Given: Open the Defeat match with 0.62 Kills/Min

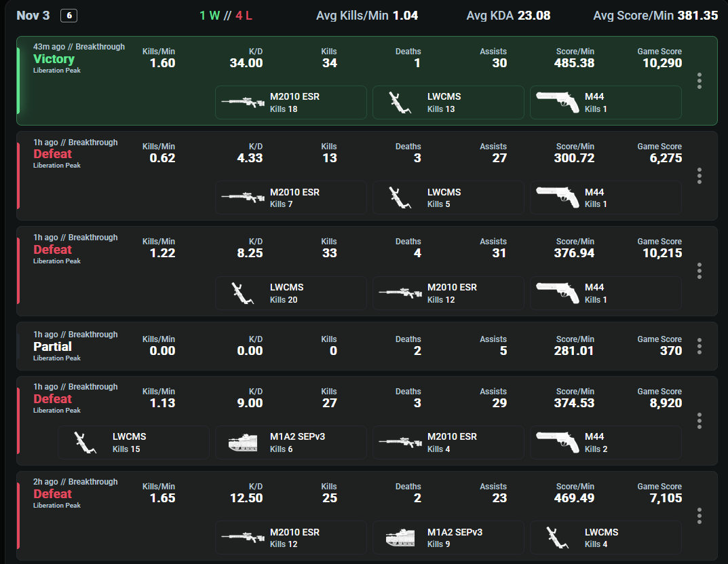Looking at the screenshot, I should [367, 176].
